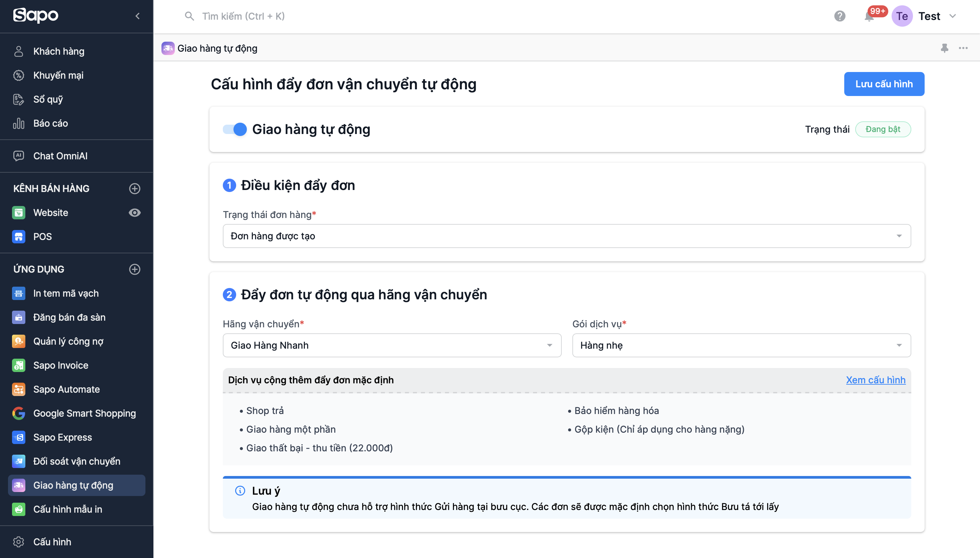The width and height of the screenshot is (980, 558).
Task: Open the Báo cáo menu item
Action: coord(50,123)
